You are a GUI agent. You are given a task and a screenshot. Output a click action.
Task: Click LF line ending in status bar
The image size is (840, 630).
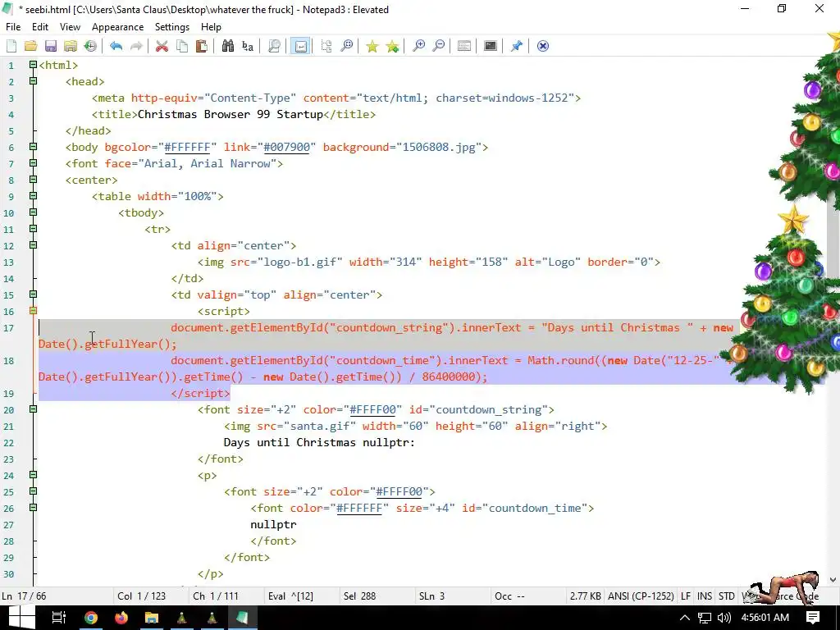[685, 596]
